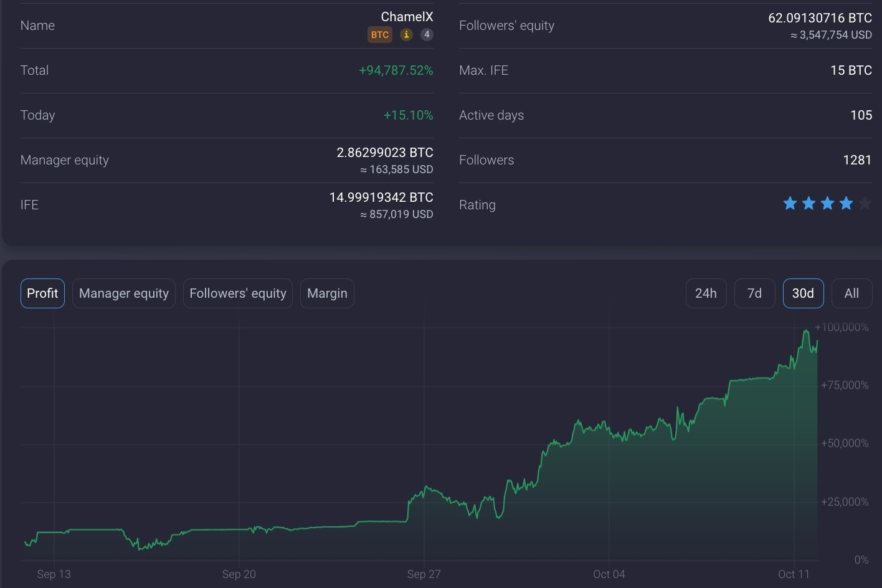Click the strategy name ChamelX
Viewport: 882px width, 588px height.
(407, 17)
